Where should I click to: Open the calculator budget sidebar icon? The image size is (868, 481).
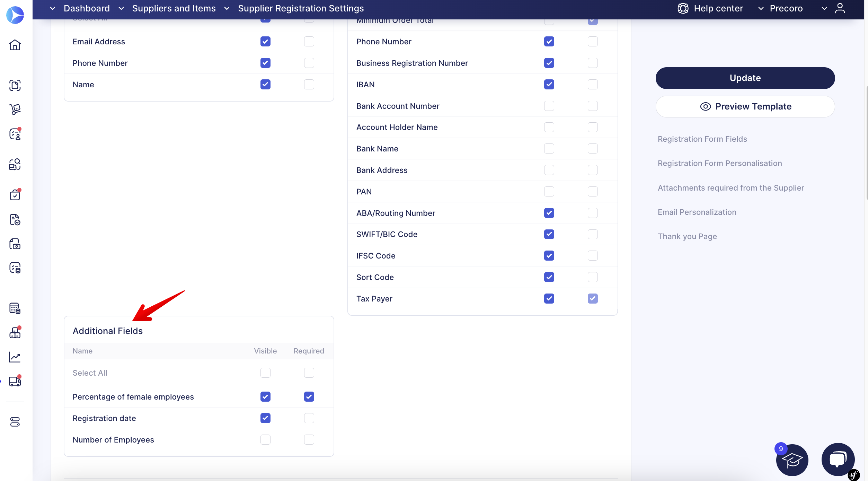15,308
